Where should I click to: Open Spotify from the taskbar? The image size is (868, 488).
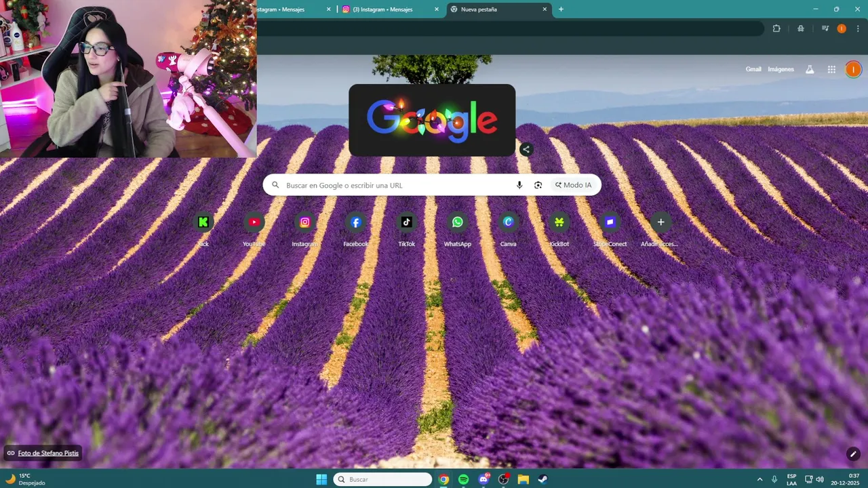[464, 479]
